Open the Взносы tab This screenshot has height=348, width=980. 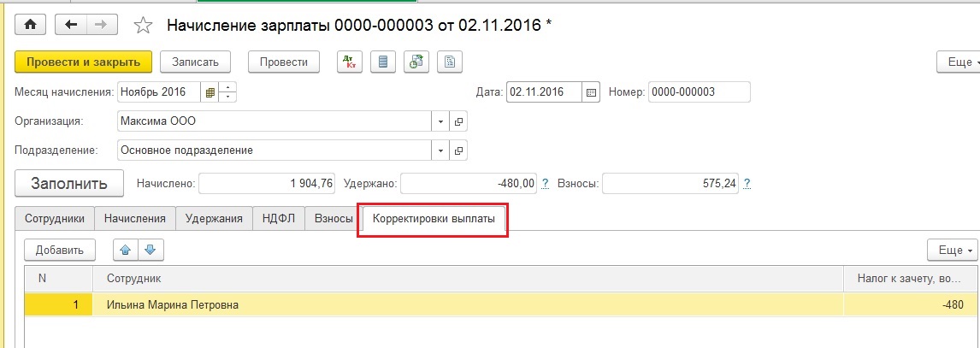tap(334, 219)
